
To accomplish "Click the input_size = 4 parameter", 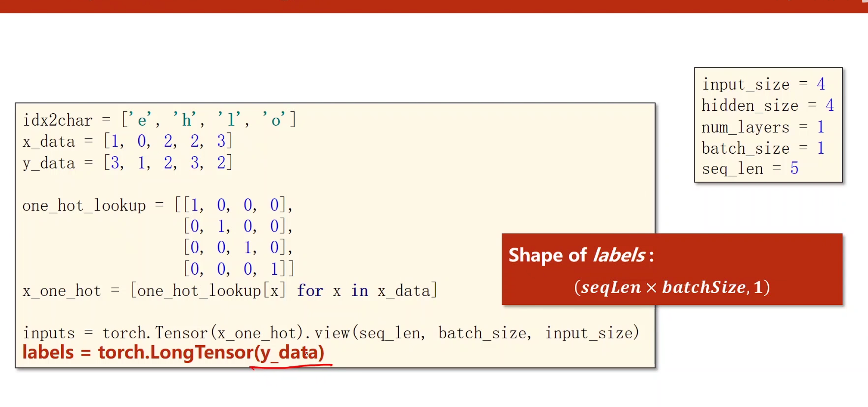I will point(763,84).
